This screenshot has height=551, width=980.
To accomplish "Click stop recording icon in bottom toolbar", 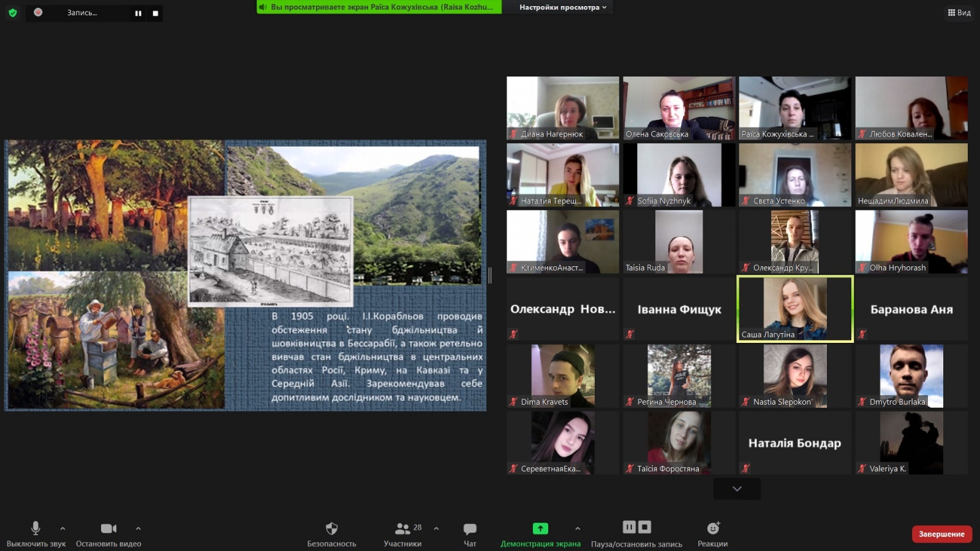I will 644,527.
